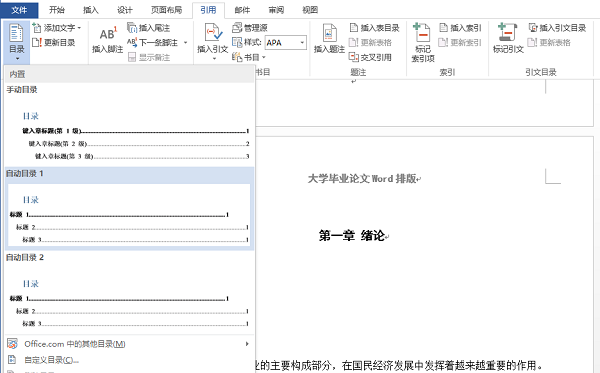The height and width of the screenshot is (373, 600).
Task: Open the 书目 bibliography dropdown
Action: 249,57
